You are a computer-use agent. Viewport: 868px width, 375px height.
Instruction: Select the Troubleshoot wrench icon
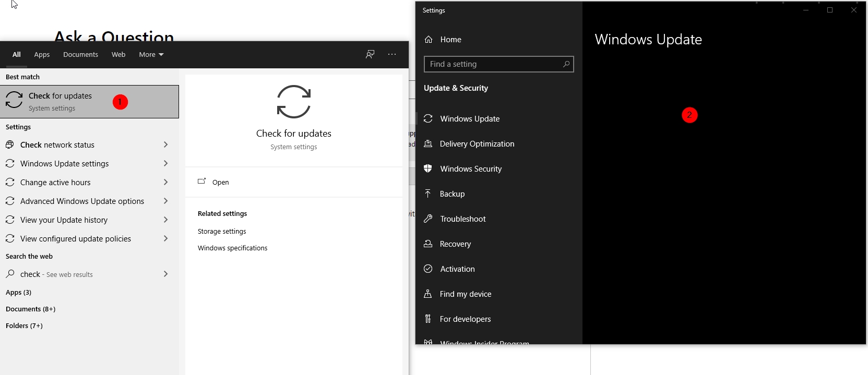coord(428,219)
